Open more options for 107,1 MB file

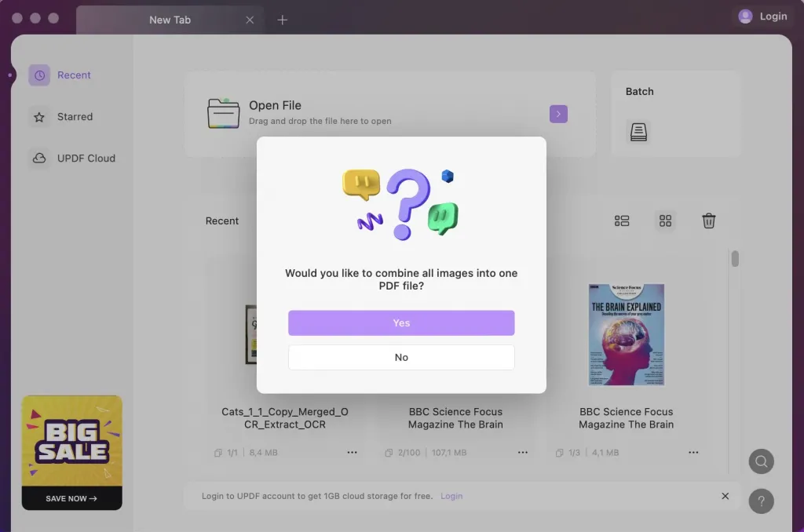coord(522,453)
